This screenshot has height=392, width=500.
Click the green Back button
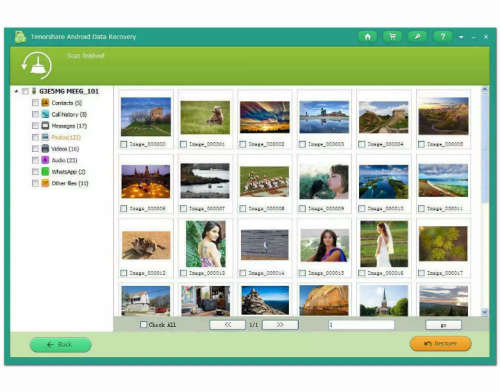pos(61,344)
